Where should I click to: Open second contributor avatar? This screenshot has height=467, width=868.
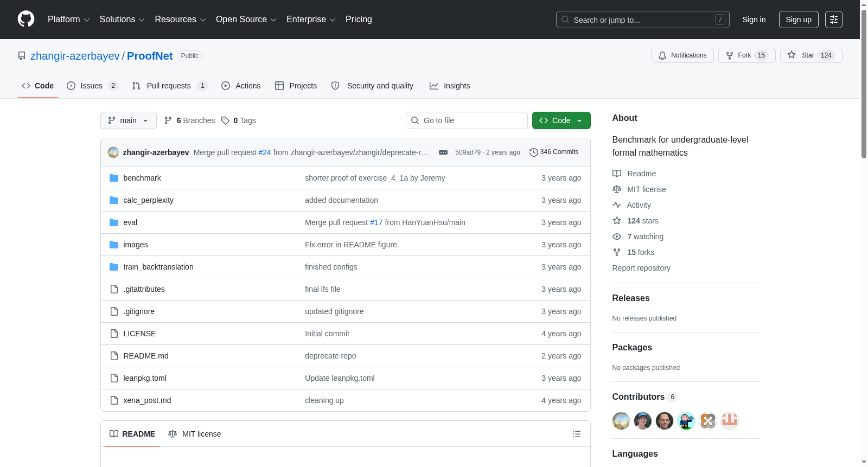pyautogui.click(x=643, y=421)
